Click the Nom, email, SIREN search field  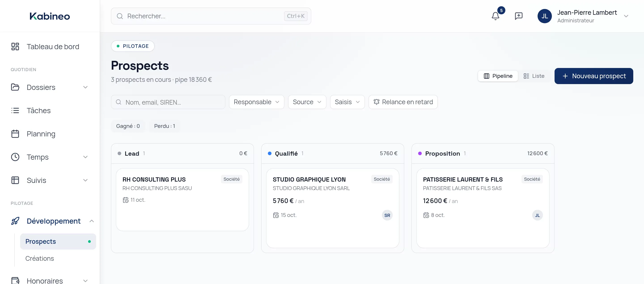pyautogui.click(x=168, y=102)
